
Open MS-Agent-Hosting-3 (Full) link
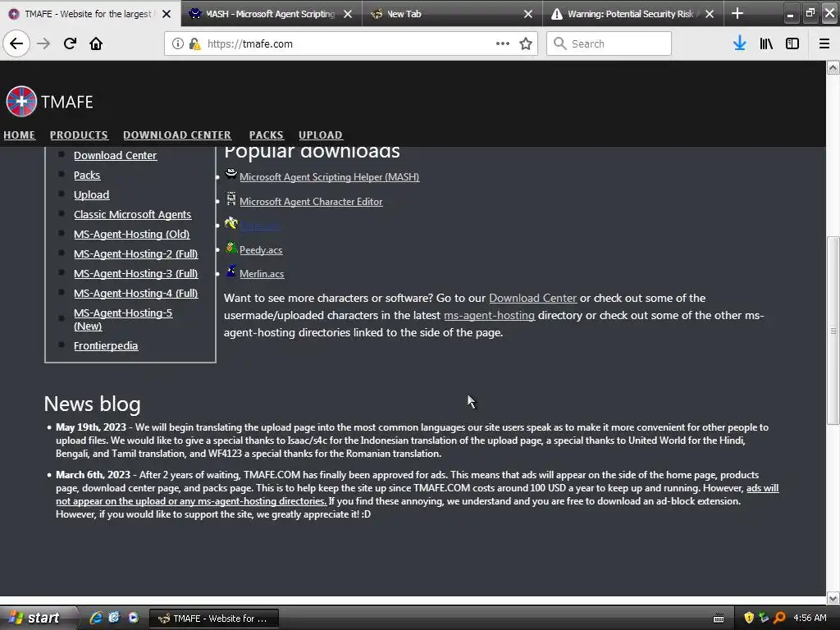click(x=136, y=274)
